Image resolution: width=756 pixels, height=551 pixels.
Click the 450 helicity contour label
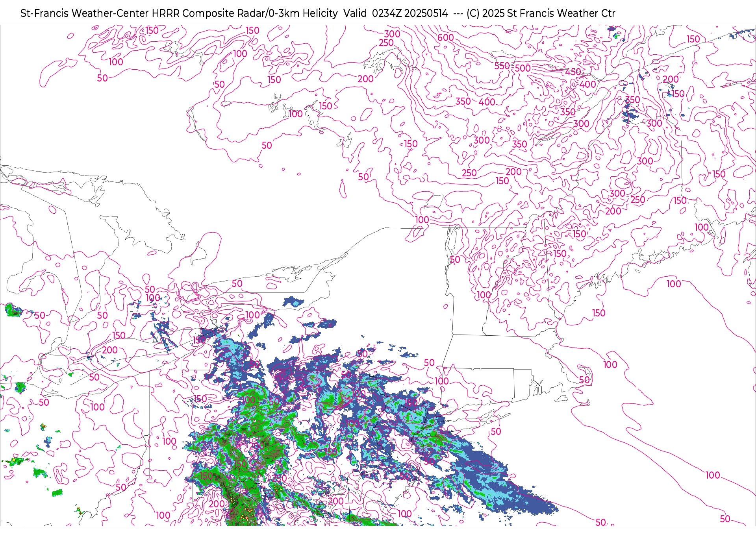(x=573, y=72)
